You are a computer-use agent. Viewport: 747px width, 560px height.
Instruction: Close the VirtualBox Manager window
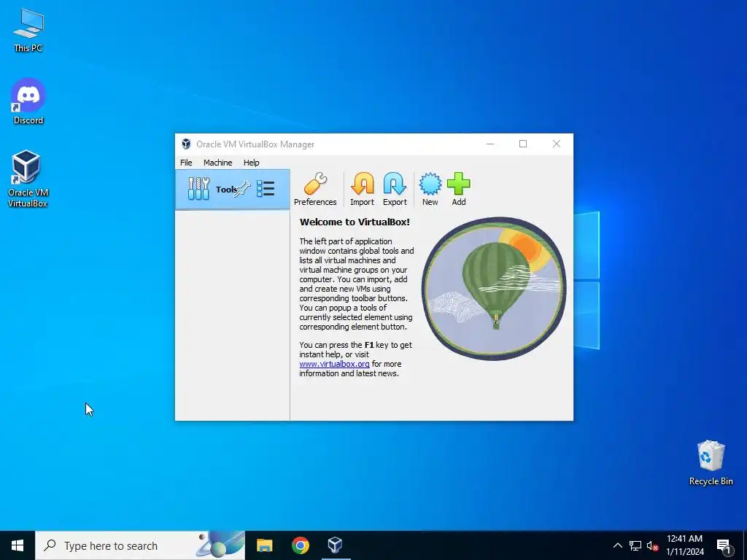[556, 144]
